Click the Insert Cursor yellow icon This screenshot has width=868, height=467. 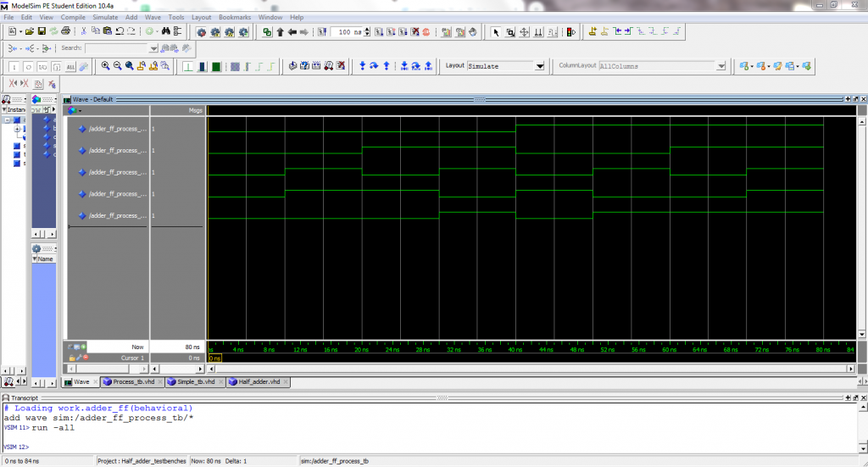(593, 31)
